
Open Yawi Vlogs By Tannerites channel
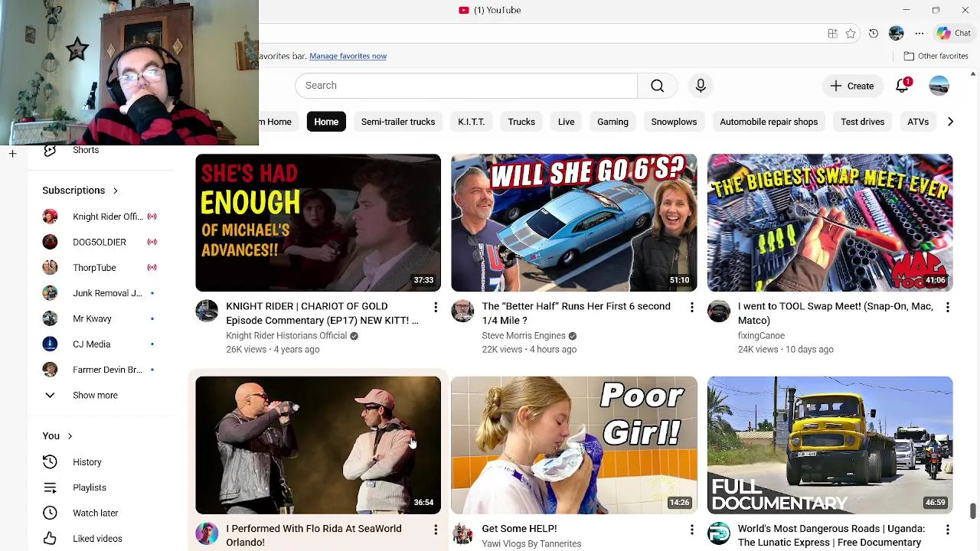pos(531,544)
